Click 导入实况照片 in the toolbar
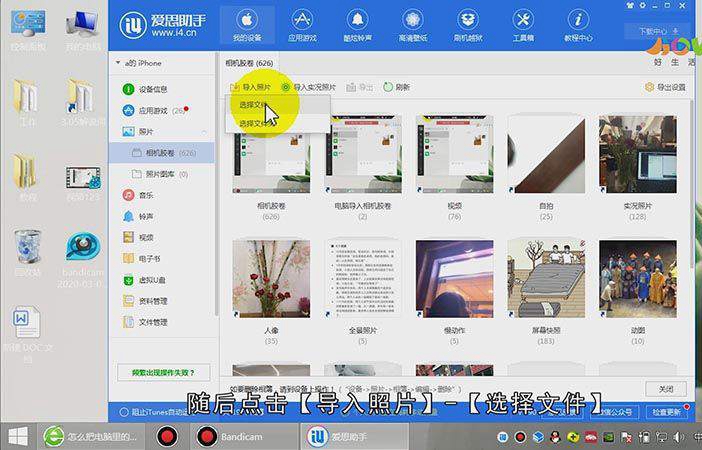This screenshot has height=450, width=702. pyautogui.click(x=308, y=87)
